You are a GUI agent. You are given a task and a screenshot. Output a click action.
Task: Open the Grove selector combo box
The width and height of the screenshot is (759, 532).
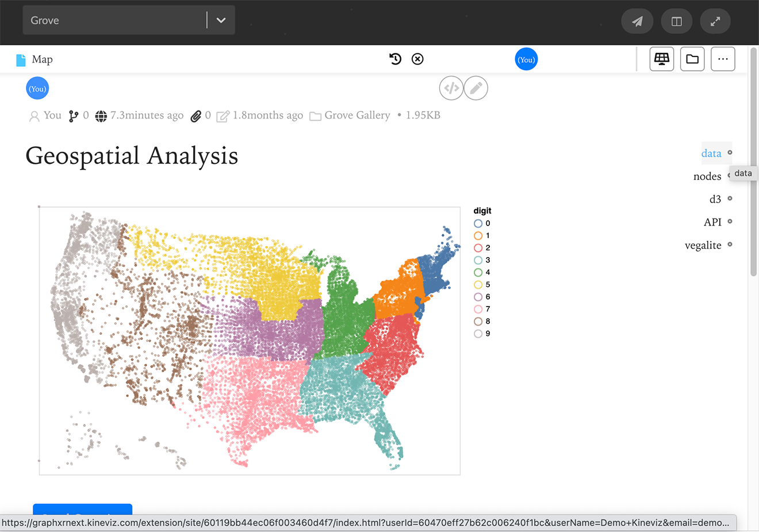115,20
